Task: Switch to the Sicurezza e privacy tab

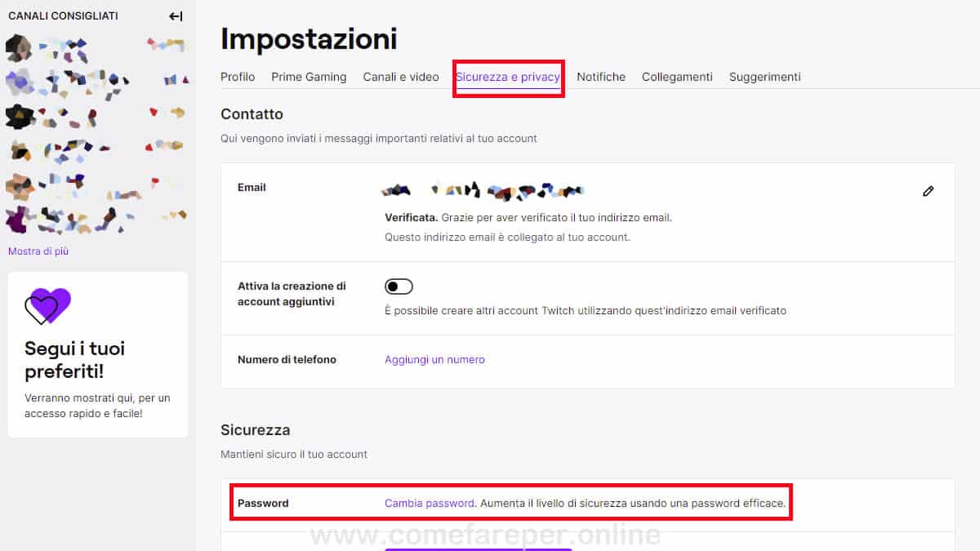Action: pos(508,76)
